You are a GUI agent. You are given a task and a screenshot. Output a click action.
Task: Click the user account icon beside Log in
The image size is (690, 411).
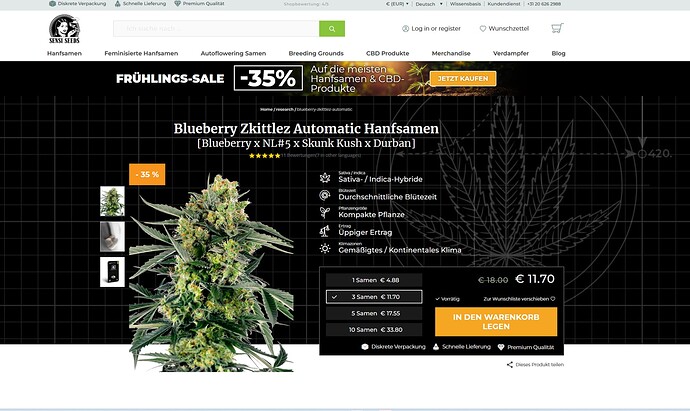(405, 29)
